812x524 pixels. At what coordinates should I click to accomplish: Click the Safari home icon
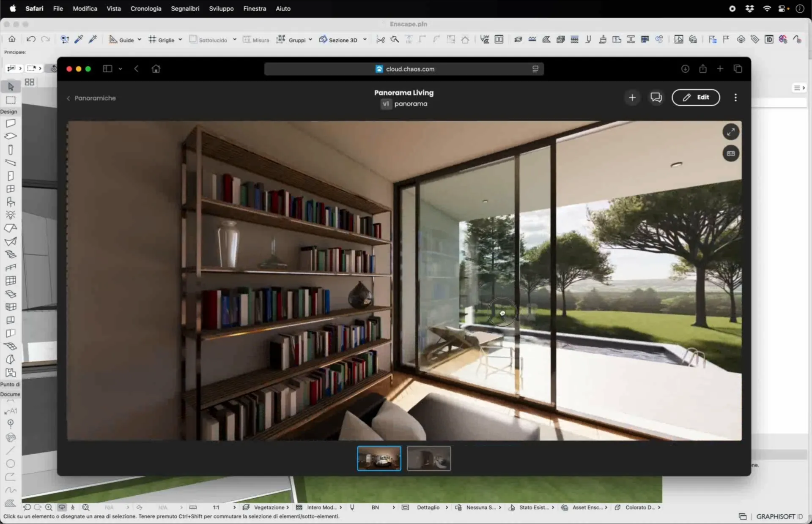coord(156,69)
